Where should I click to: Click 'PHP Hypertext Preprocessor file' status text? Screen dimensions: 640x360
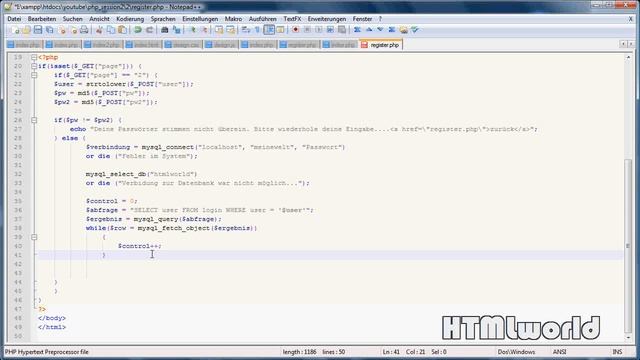click(x=47, y=352)
